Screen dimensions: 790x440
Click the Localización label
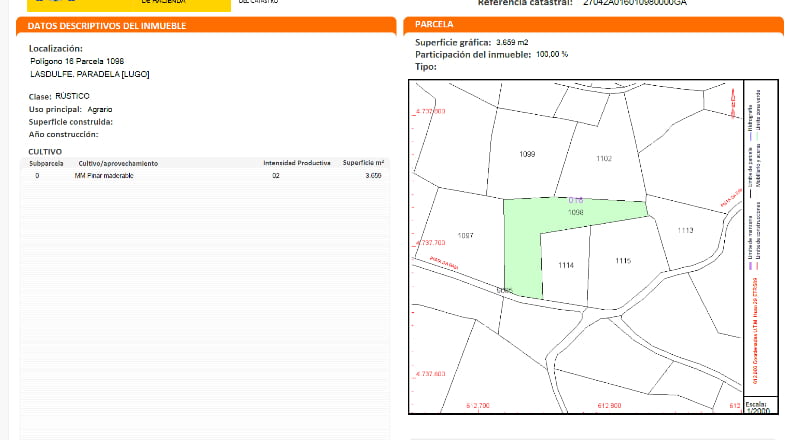point(55,48)
